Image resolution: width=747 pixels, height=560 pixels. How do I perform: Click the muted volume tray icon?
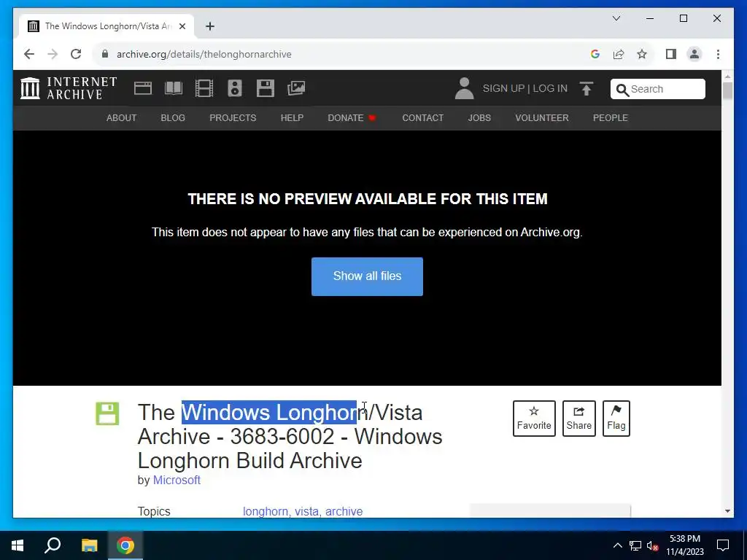652,545
